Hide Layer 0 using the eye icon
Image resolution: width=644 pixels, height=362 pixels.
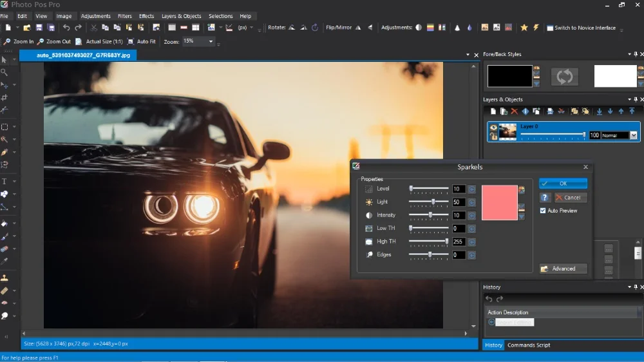493,128
